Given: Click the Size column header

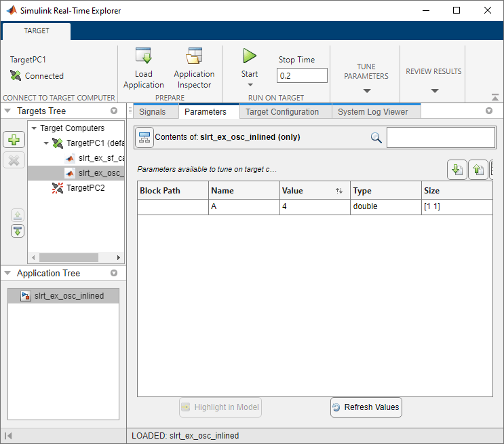Looking at the screenshot, I should click(x=457, y=191).
